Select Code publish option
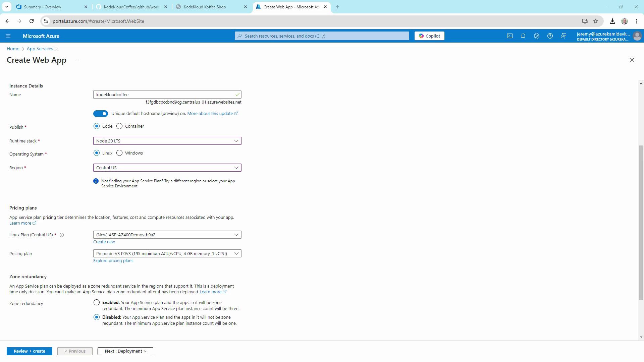 [x=97, y=126]
